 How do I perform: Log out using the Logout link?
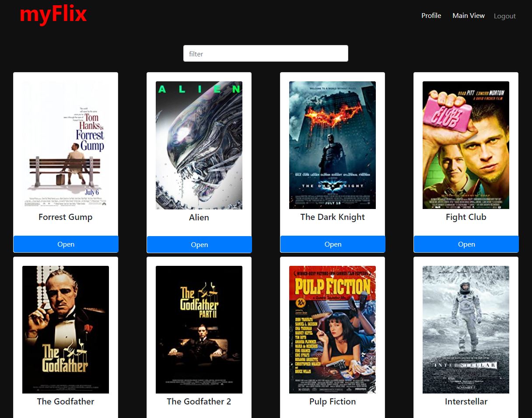(x=504, y=16)
